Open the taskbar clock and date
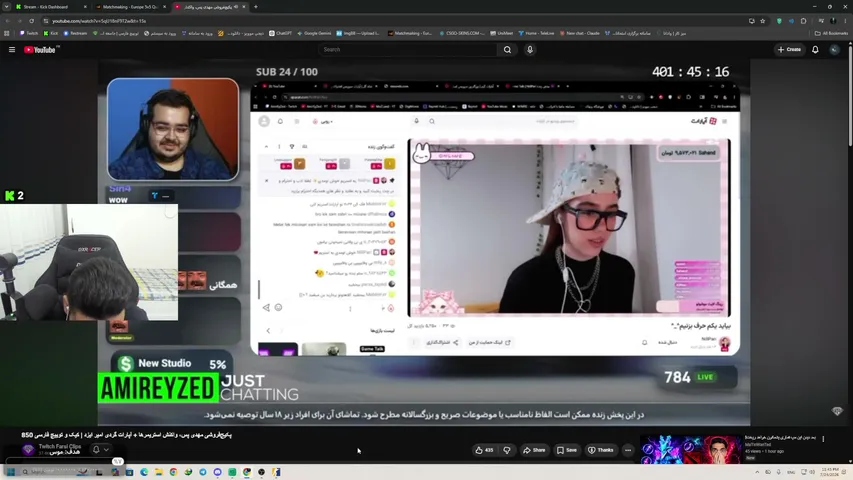Viewport: 853px width, 480px height. coord(830,472)
